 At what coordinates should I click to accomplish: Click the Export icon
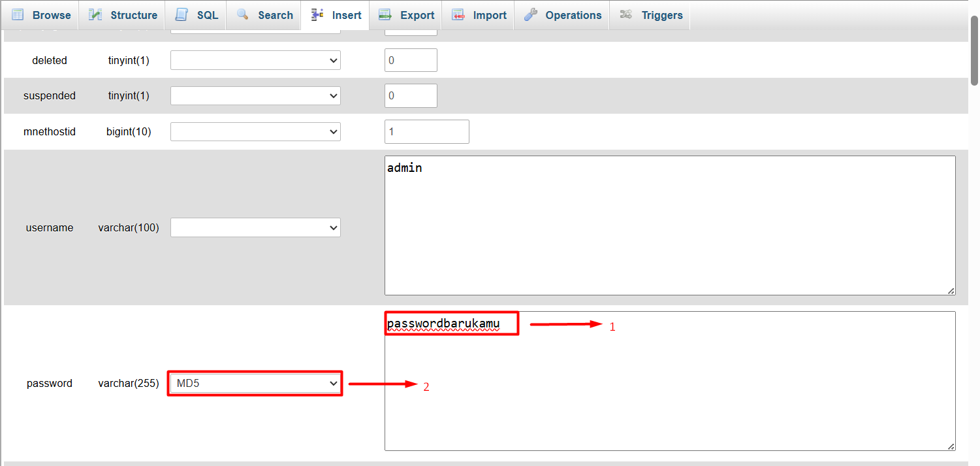[385, 15]
